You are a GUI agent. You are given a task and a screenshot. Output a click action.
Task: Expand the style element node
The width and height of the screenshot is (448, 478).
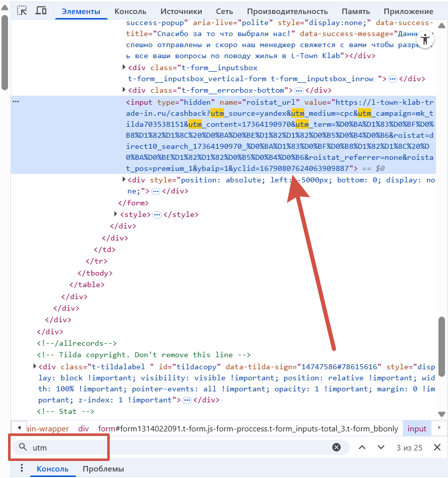pyautogui.click(x=116, y=214)
